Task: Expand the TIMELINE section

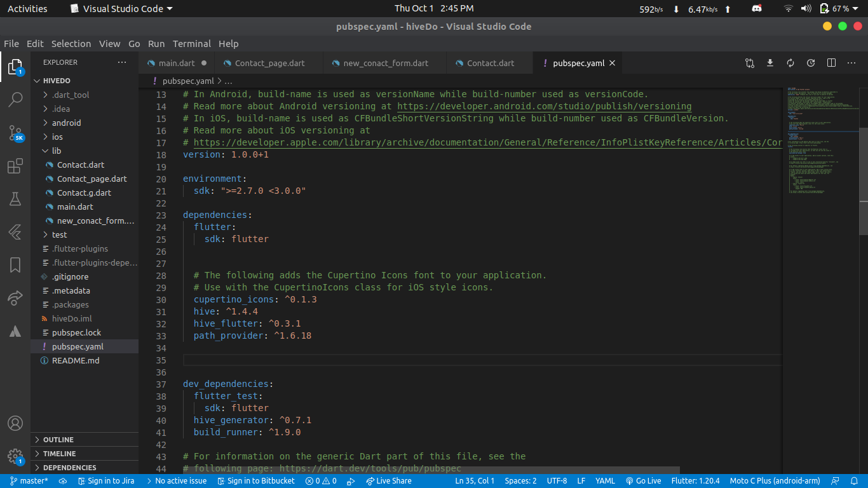Action: pyautogui.click(x=85, y=454)
